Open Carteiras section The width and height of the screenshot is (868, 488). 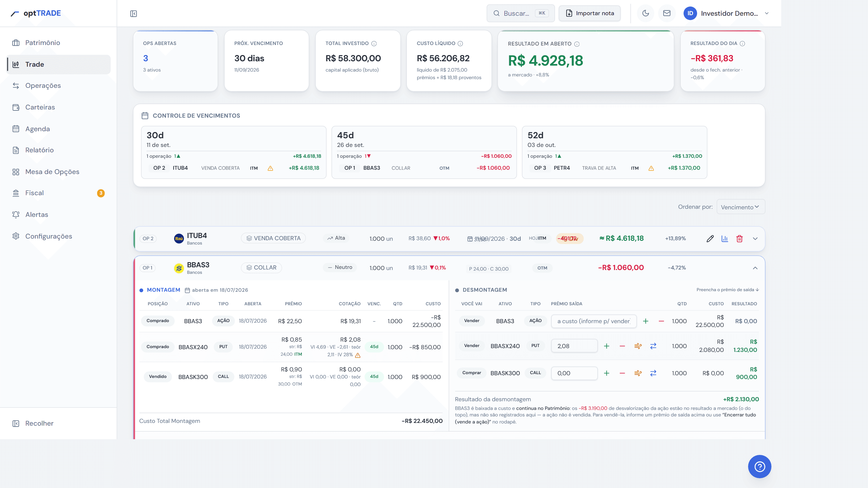pyautogui.click(x=59, y=107)
